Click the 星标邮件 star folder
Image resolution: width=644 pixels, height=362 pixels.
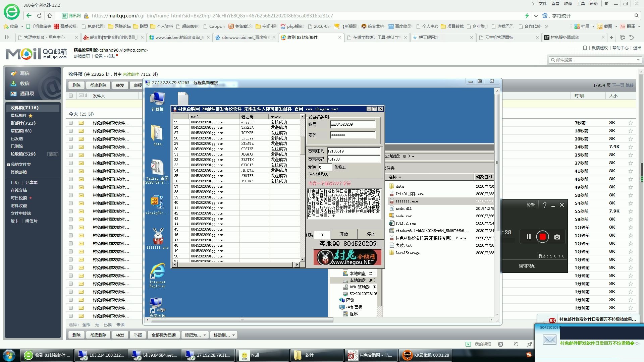coord(21,115)
